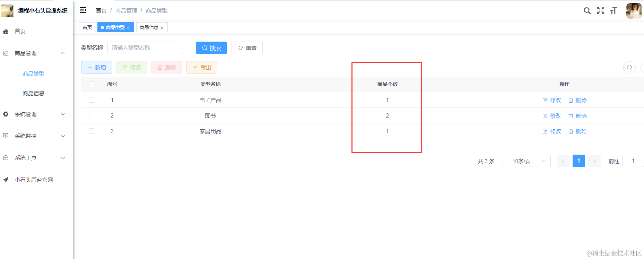644x259 pixels.
Task: Switch to the 首页 tab
Action: click(x=87, y=27)
